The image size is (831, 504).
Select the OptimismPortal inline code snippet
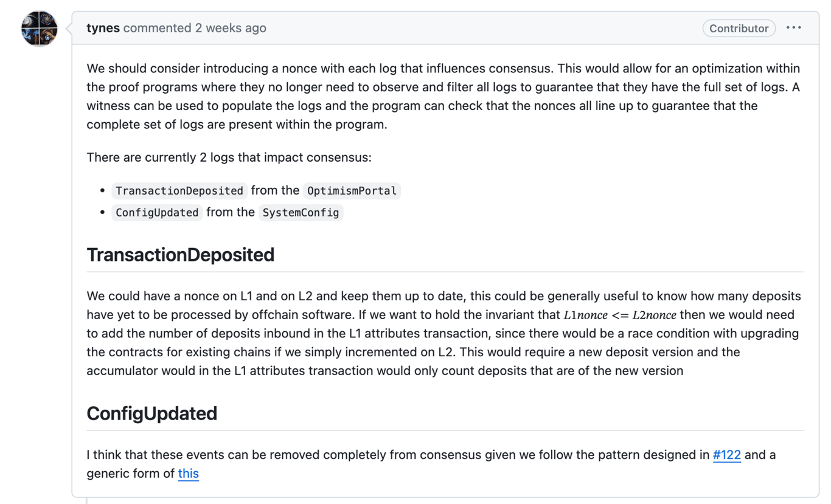pos(352,191)
